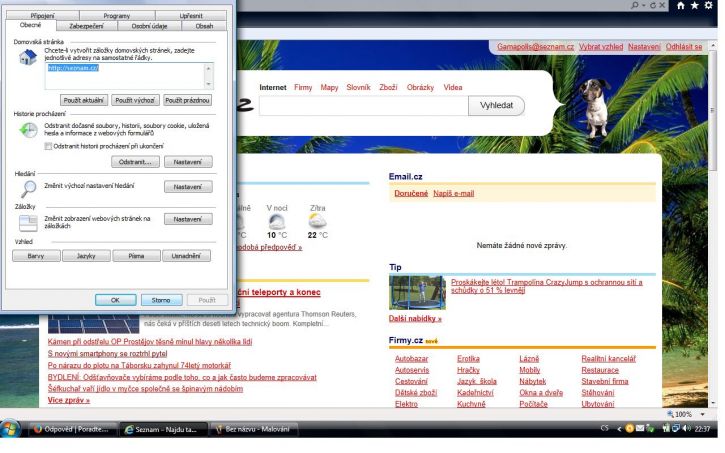
Task: Toggle Odstranit historii procházení při ukončení checkbox
Action: [48, 146]
